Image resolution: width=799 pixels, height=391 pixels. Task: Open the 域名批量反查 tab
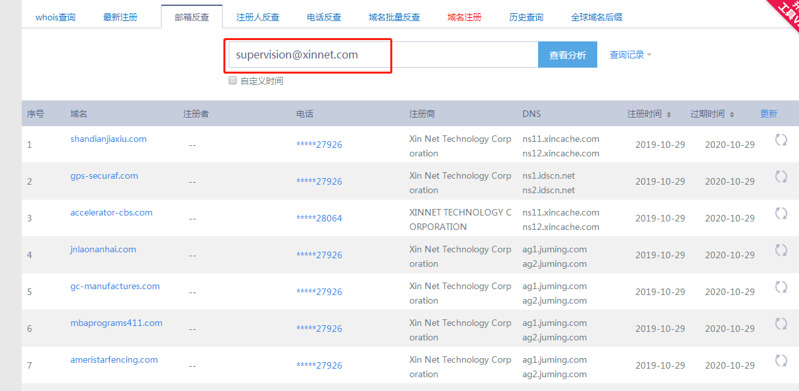394,17
